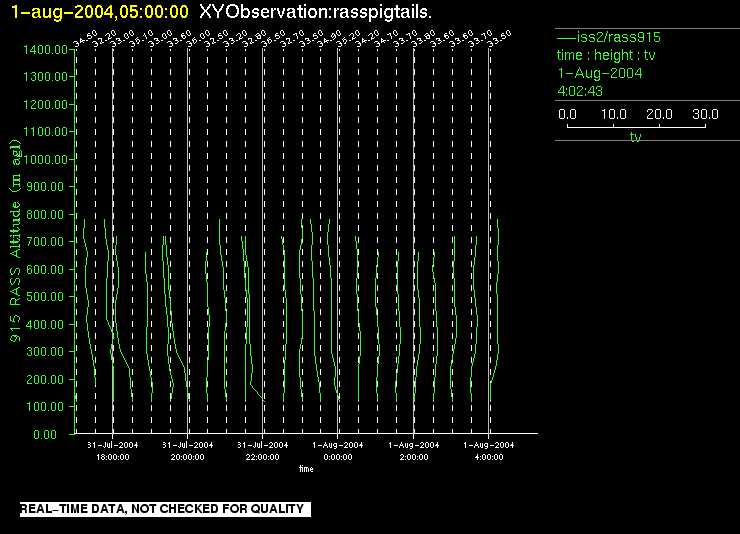Click the 700.00 altitude axis label
The width and height of the screenshot is (740, 534).
45,242
